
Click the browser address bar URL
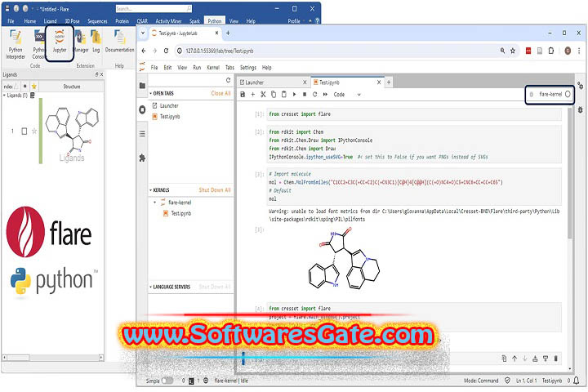click(x=220, y=51)
